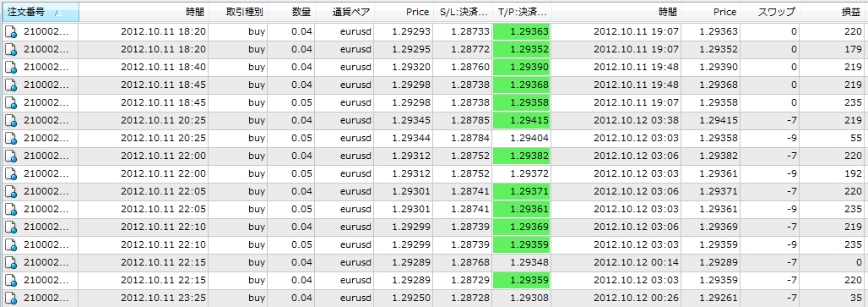The width and height of the screenshot is (868, 307).
Task: Click green T/P cell 1.29390
Action: tap(522, 68)
